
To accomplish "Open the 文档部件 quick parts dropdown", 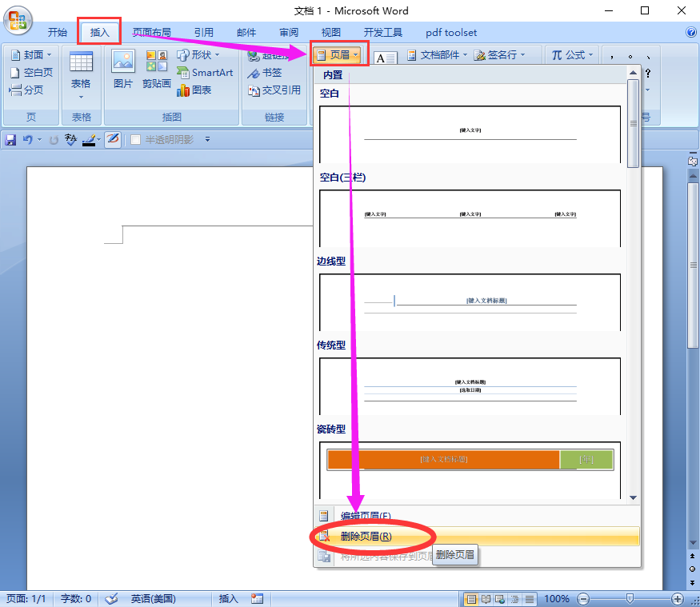I will coord(437,55).
